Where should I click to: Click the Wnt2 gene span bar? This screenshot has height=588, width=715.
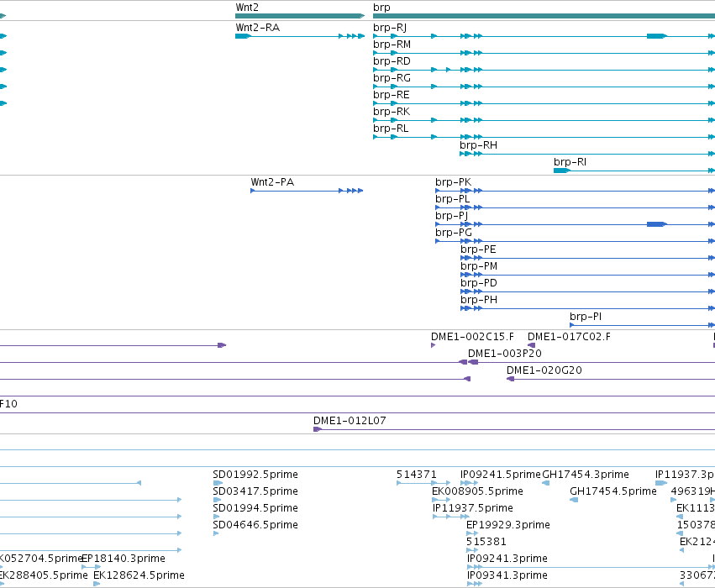300,16
